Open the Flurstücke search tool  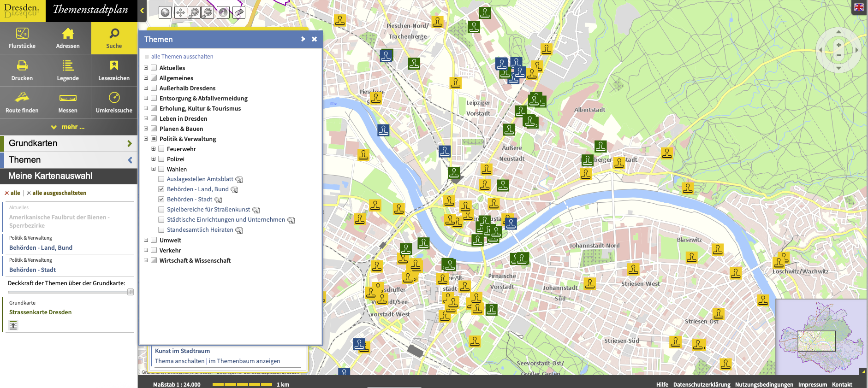click(22, 38)
